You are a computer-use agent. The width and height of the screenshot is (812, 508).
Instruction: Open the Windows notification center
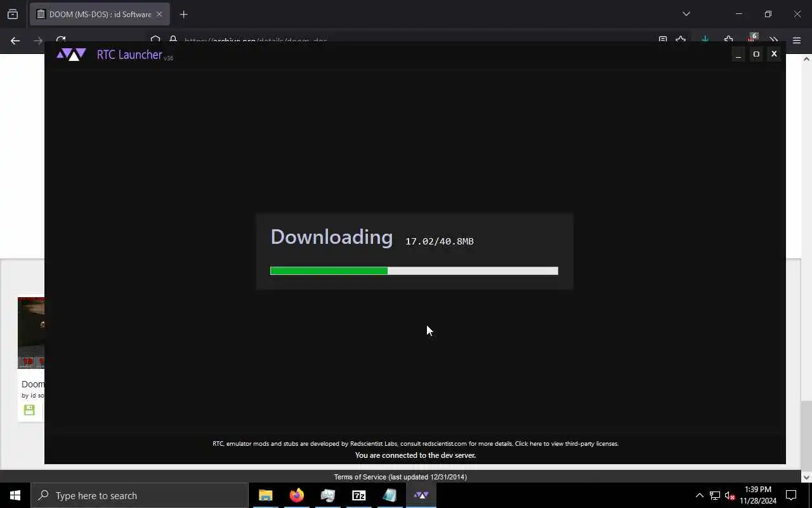click(x=791, y=495)
